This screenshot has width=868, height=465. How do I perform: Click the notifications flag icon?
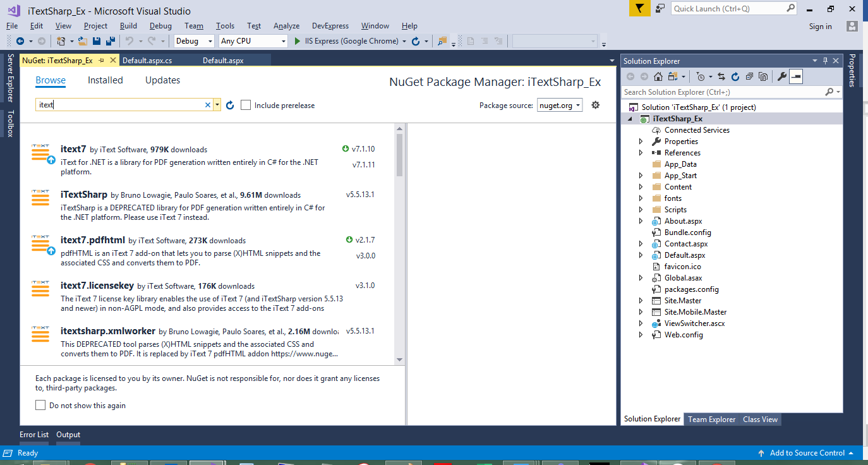click(640, 8)
